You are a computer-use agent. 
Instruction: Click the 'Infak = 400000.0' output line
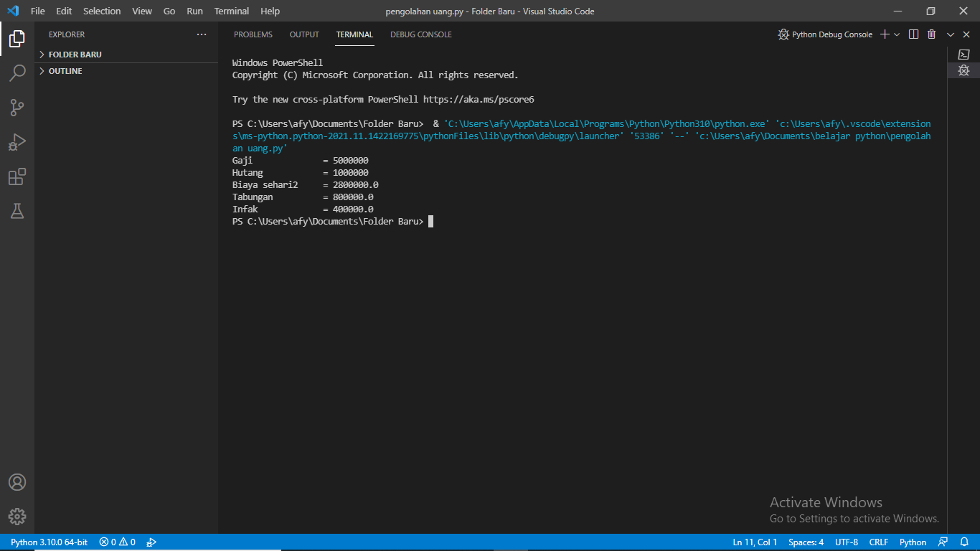point(303,209)
